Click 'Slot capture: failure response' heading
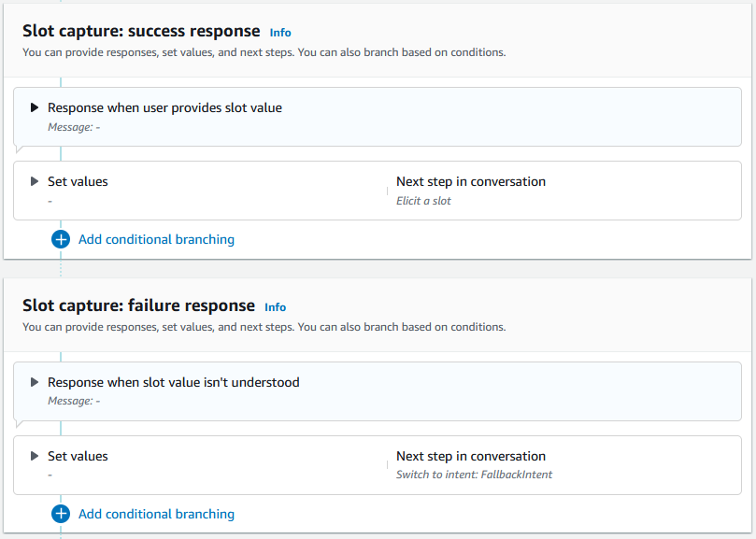Screen dimensions: 756x539 (138, 305)
